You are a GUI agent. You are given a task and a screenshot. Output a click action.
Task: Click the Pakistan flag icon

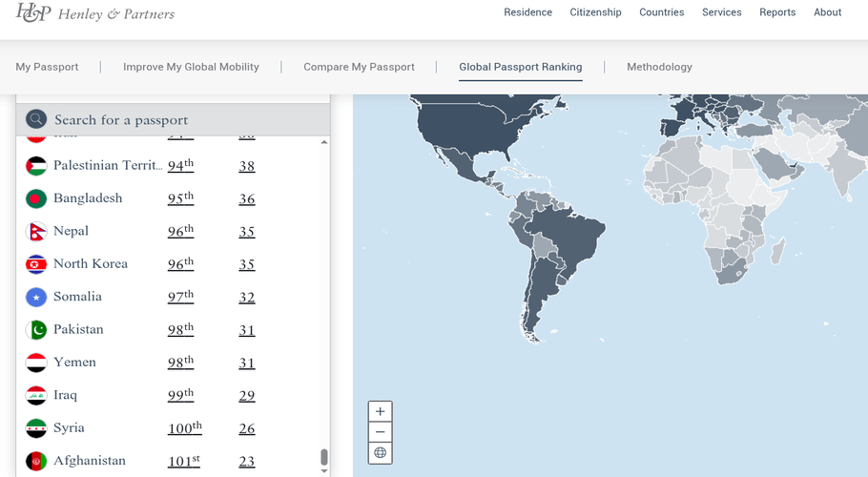point(36,330)
